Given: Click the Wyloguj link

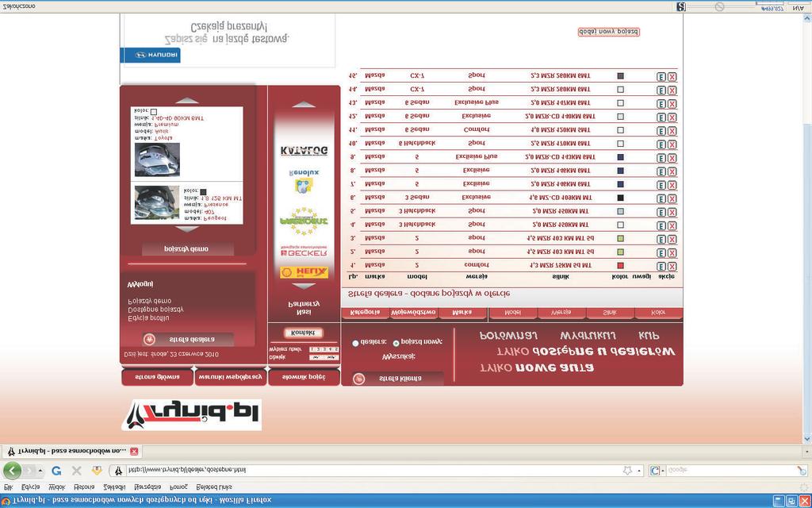Looking at the screenshot, I should (x=140, y=285).
